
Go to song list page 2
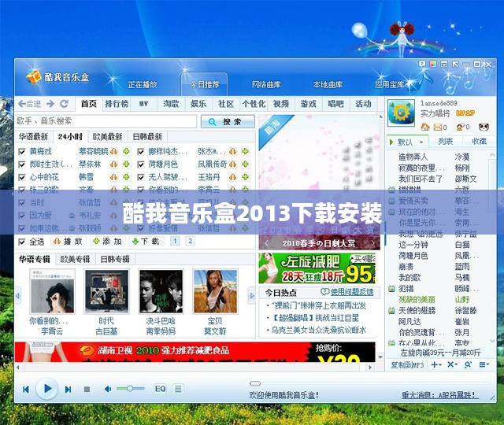pyautogui.click(x=190, y=241)
